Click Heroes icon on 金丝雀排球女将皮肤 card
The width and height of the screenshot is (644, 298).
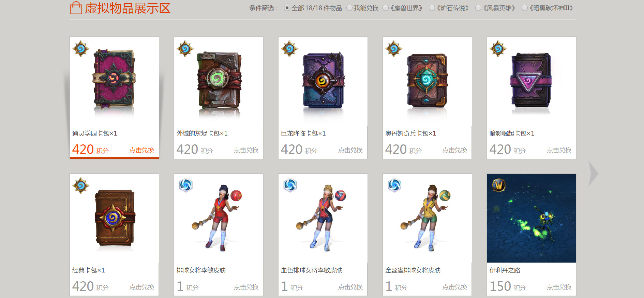point(394,185)
